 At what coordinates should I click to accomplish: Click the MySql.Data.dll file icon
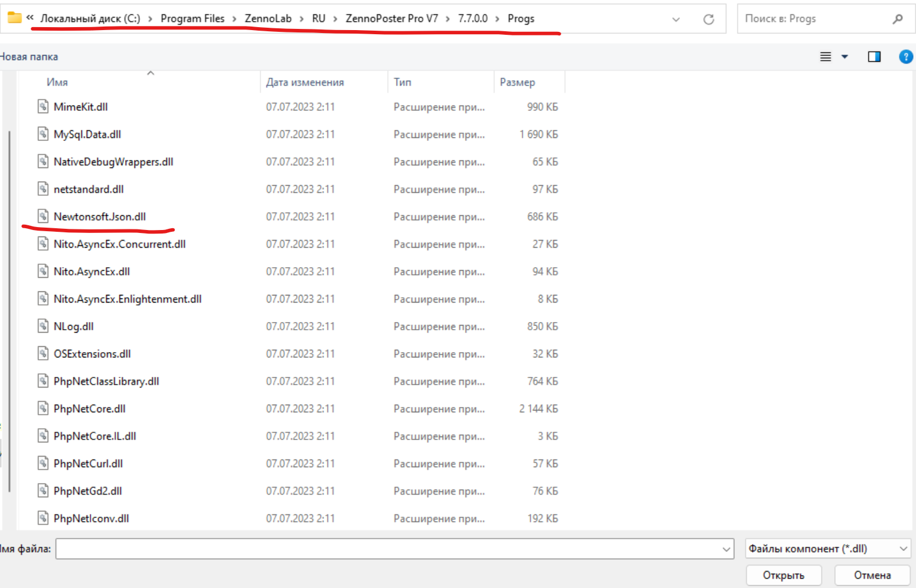[x=43, y=134]
